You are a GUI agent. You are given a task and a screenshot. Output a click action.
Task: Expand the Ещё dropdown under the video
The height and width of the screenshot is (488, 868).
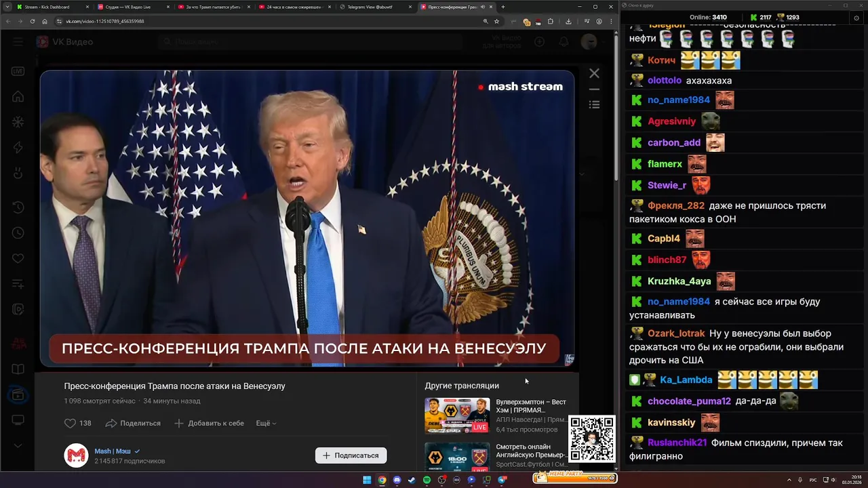pyautogui.click(x=266, y=423)
